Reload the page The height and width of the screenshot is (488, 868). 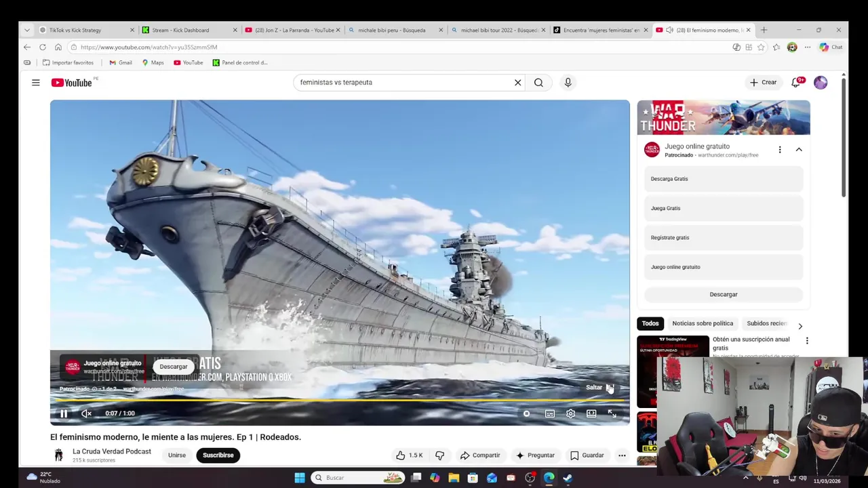[x=43, y=47]
